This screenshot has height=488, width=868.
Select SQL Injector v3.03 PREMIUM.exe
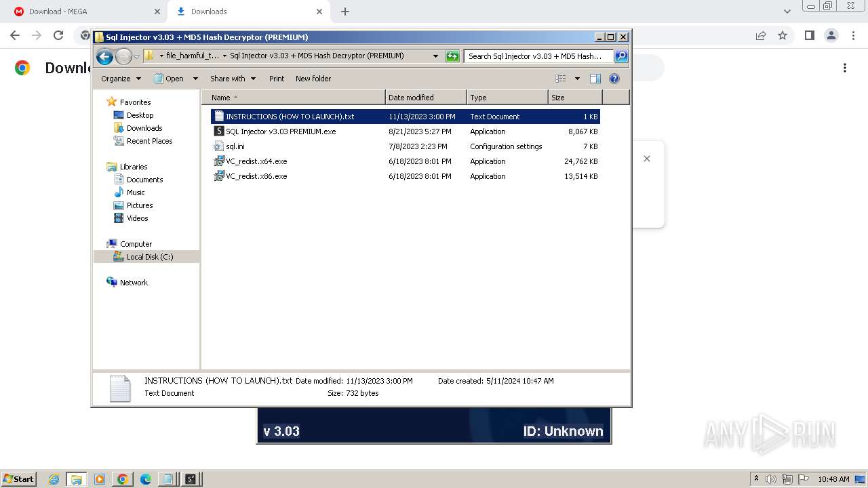[406, 131]
